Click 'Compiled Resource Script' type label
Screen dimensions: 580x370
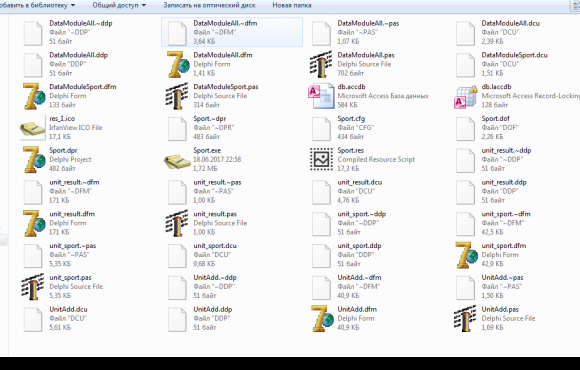(x=376, y=159)
